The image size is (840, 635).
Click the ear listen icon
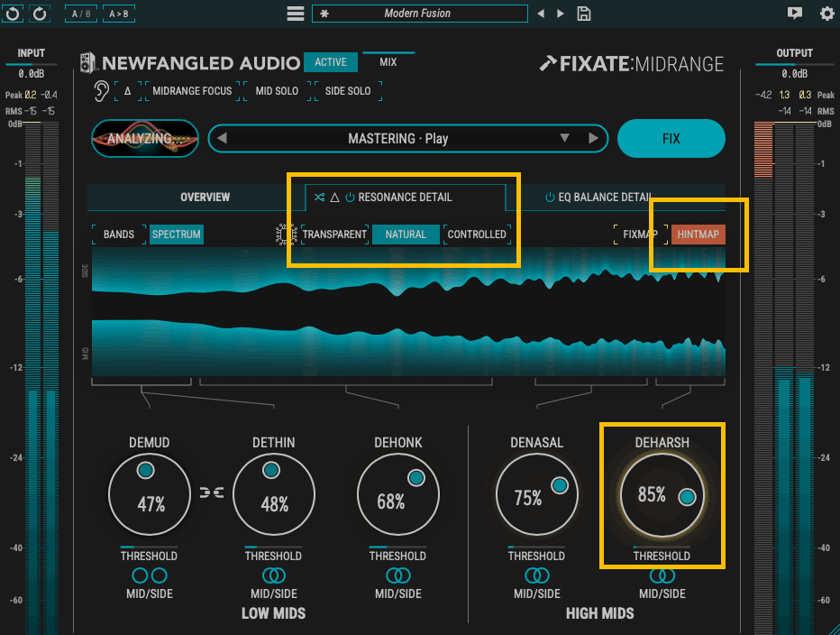pos(101,90)
